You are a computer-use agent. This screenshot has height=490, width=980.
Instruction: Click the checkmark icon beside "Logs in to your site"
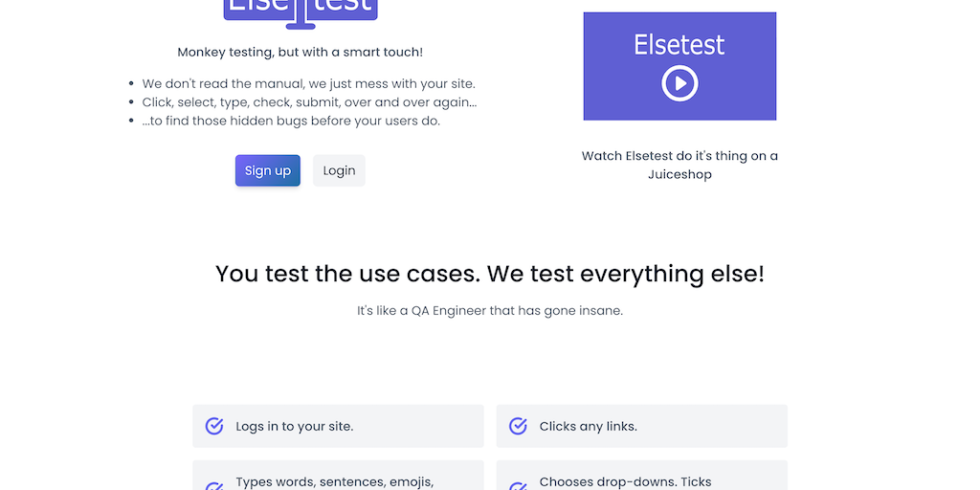click(214, 426)
